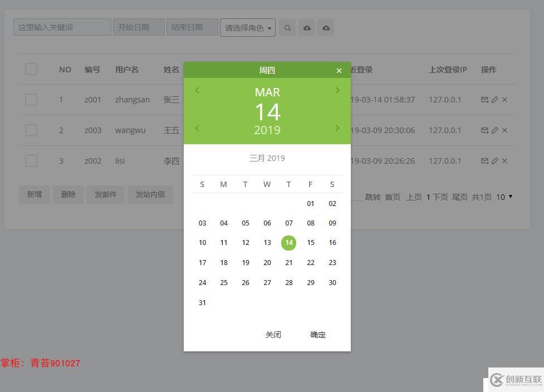Viewport: 544px width, 392px height.
Task: Send mail icon for zhangsan row
Action: coord(484,100)
